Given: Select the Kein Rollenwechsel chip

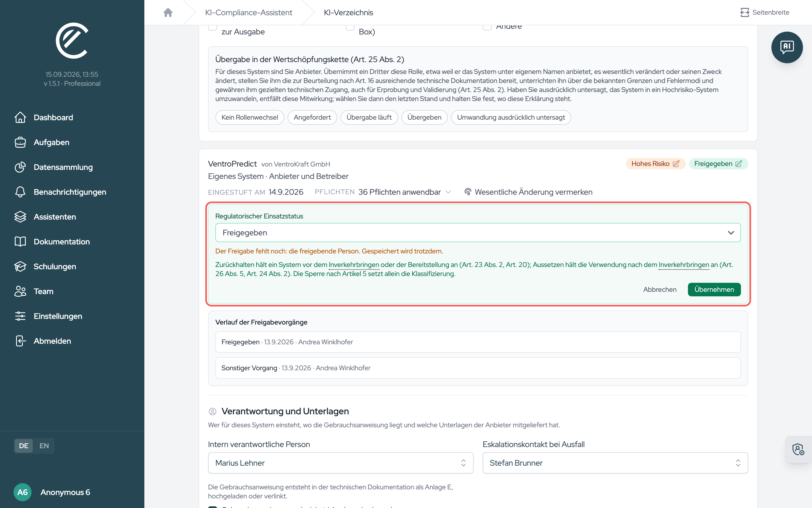Looking at the screenshot, I should tap(250, 117).
